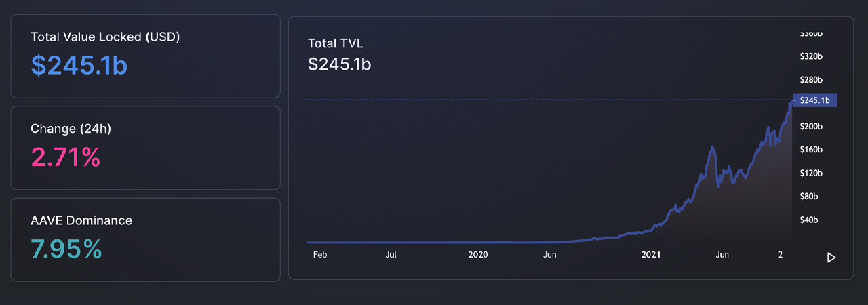Click the highlighted $245.1b price tag on the axis
The height and width of the screenshot is (305, 868).
[x=815, y=100]
